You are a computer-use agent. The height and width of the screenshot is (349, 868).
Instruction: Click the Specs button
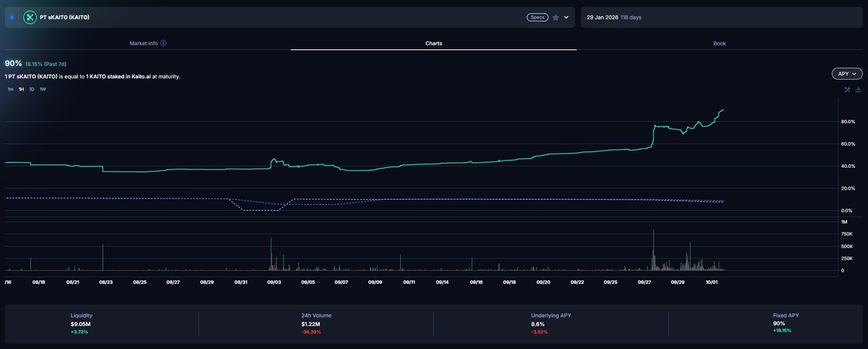coord(537,17)
